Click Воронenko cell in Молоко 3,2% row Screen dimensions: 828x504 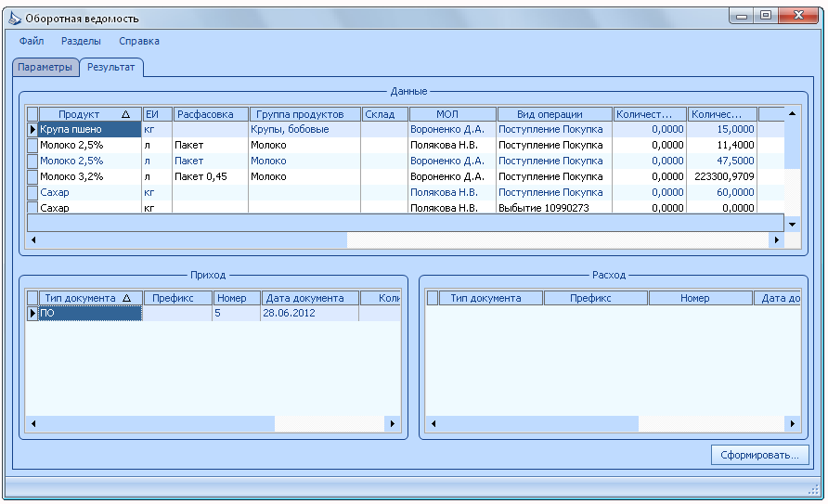tap(453, 176)
